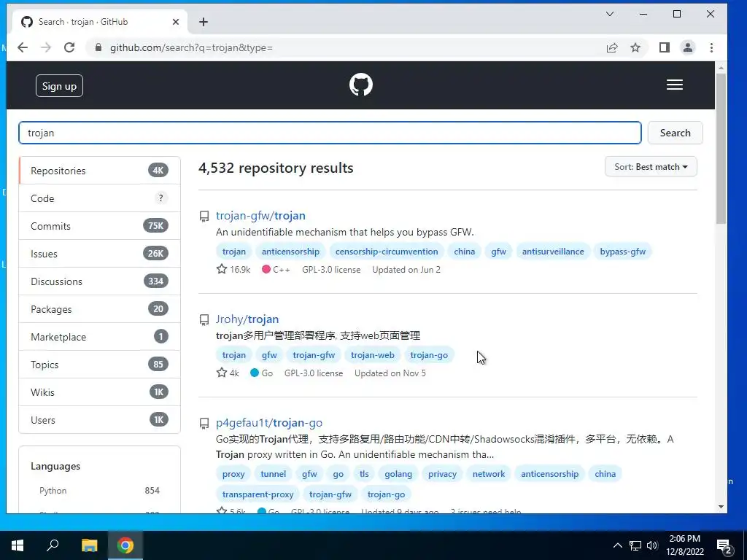Select the Code filter
Screen dimensions: 747x560
click(x=99, y=198)
